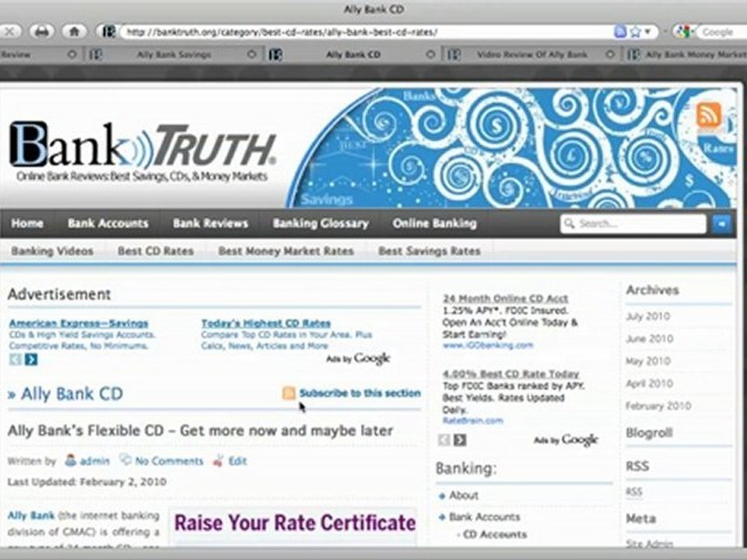Open the Home navigation item
The width and height of the screenshot is (747, 560).
[x=27, y=223]
